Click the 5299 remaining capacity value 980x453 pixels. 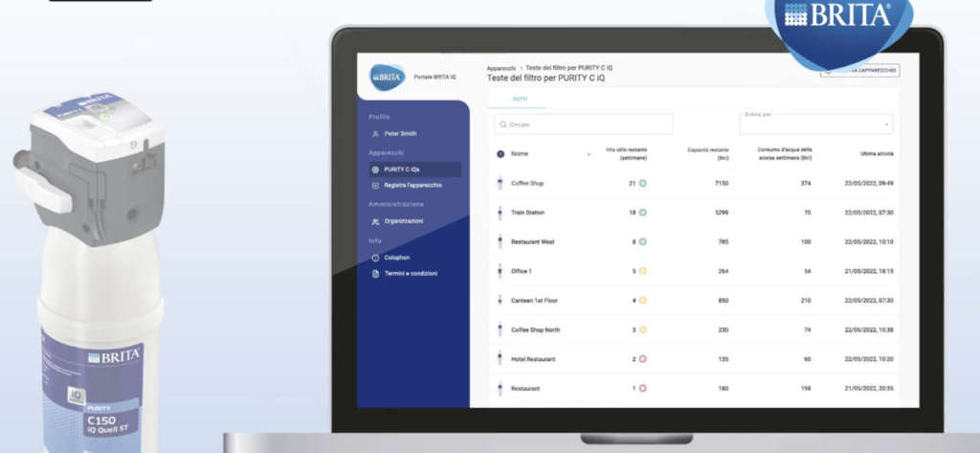722,213
